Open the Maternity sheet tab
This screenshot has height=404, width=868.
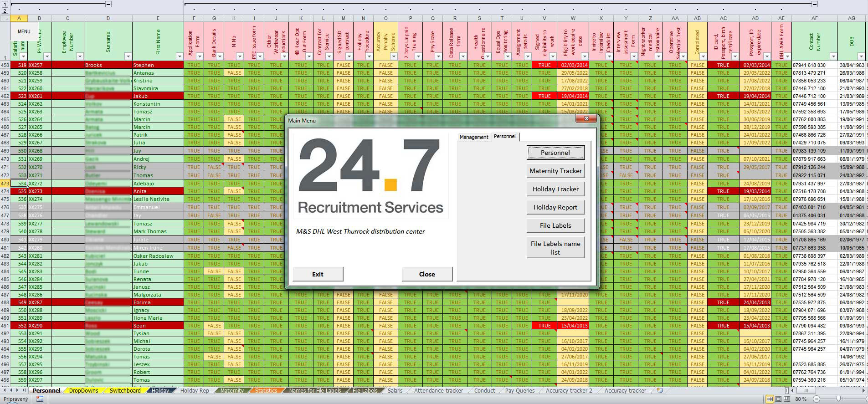(x=232, y=390)
